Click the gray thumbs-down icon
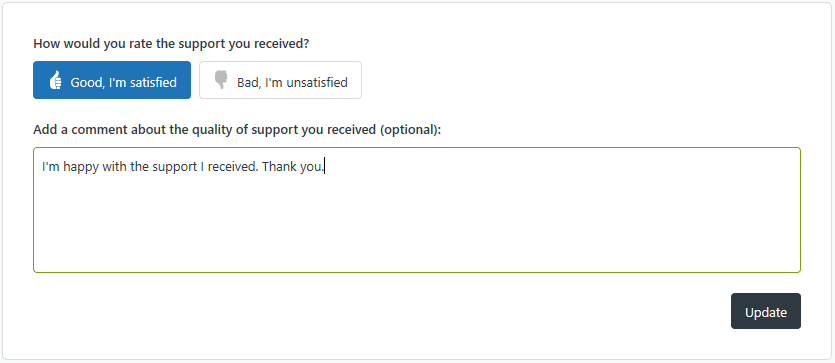This screenshot has width=835, height=363. point(221,80)
